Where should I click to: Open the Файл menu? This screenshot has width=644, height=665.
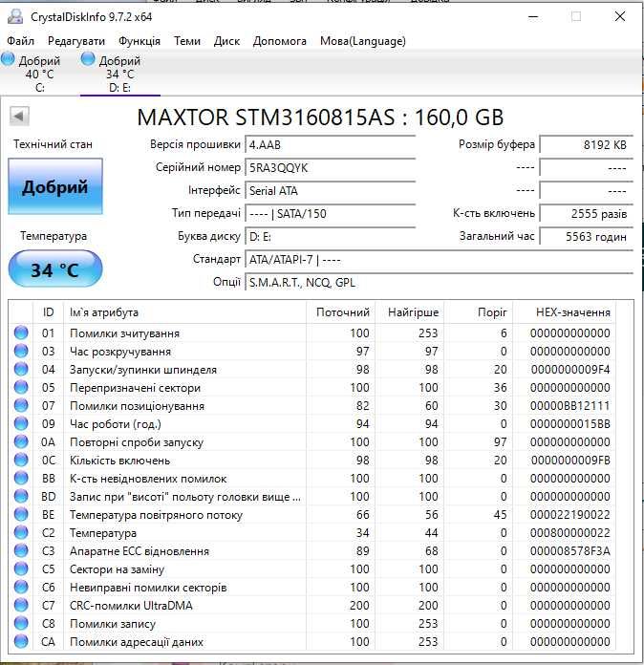coord(20,41)
